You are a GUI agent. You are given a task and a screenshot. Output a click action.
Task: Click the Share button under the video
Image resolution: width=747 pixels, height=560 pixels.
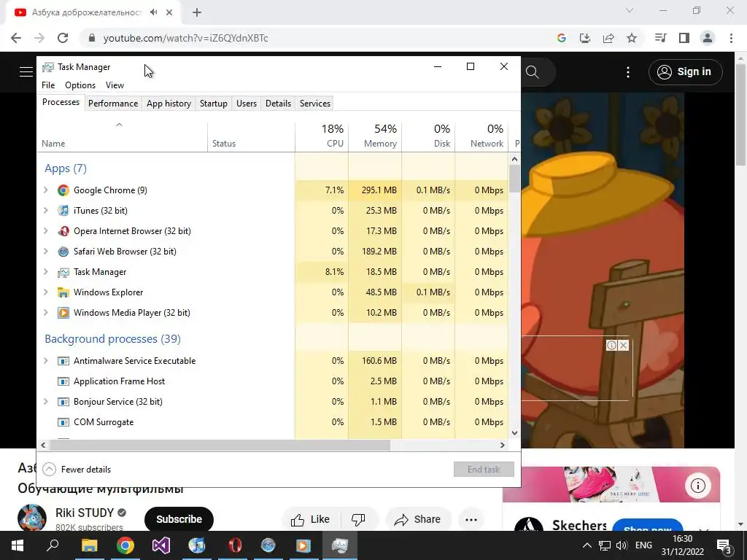coord(417,519)
